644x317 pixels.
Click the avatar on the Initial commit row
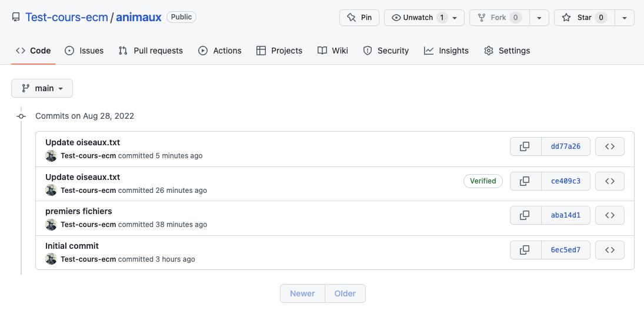(51, 259)
